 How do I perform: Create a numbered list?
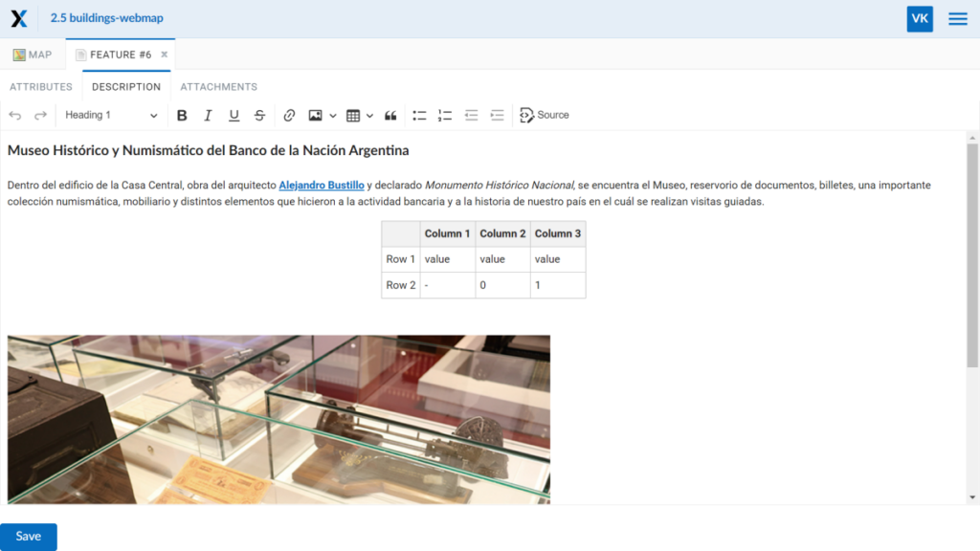point(445,115)
